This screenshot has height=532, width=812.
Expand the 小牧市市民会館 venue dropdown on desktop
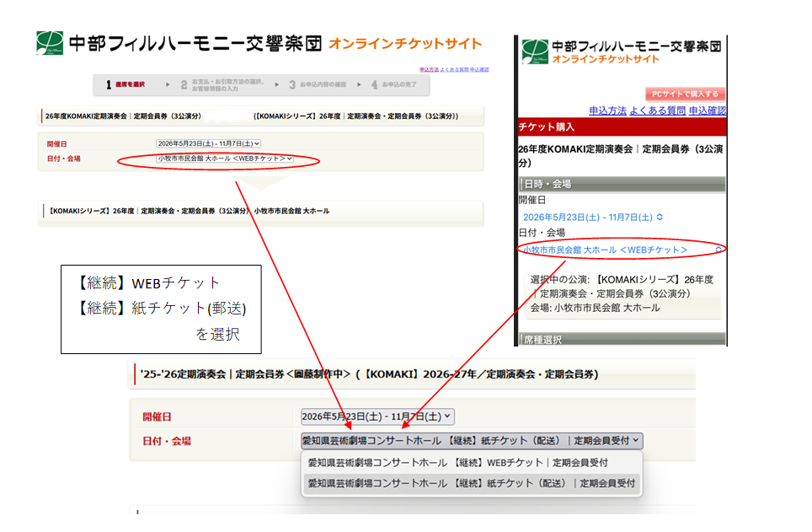(x=225, y=159)
